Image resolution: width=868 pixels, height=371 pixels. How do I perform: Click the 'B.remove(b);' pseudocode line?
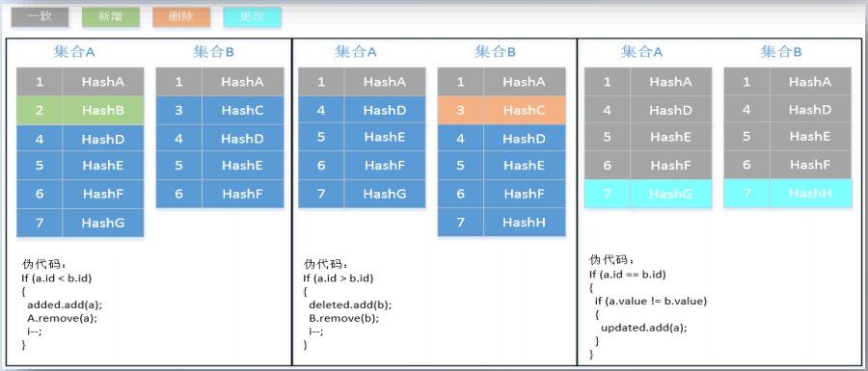pos(343,318)
